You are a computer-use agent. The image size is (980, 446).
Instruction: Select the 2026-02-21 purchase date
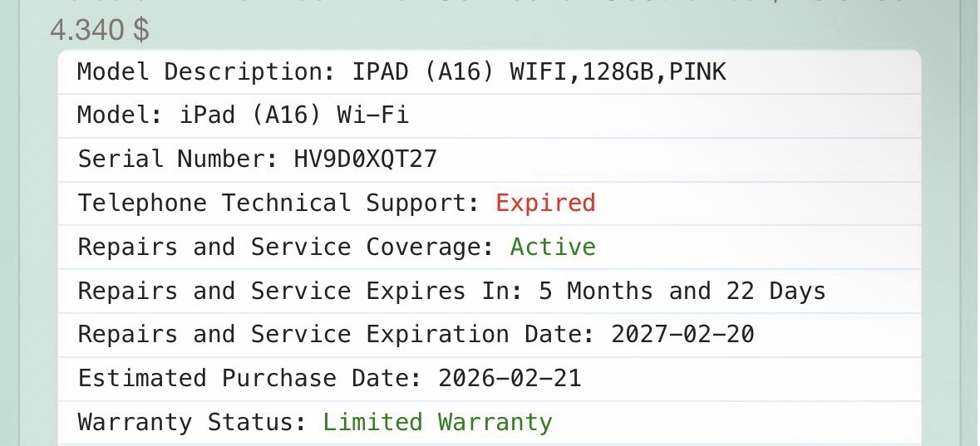coord(510,378)
